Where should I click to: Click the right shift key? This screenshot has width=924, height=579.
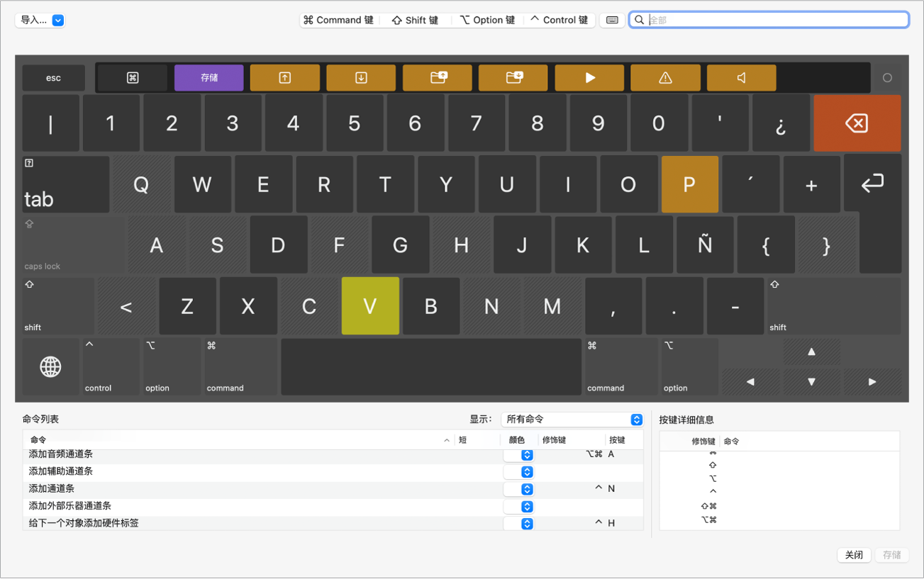pyautogui.click(x=835, y=306)
